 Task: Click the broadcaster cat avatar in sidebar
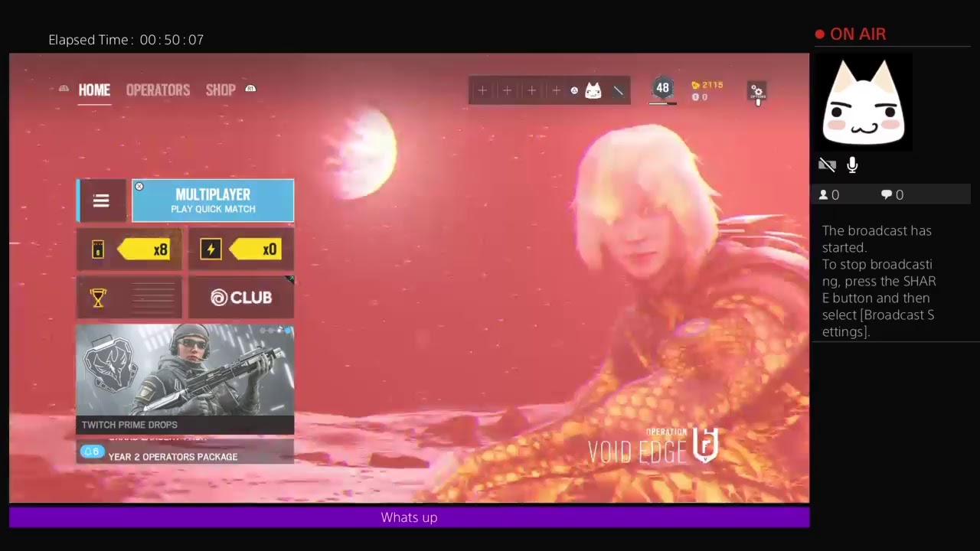pos(863,101)
